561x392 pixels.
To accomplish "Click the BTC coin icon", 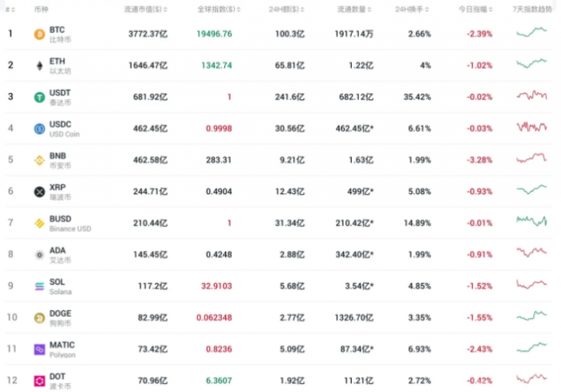I will (x=38, y=34).
